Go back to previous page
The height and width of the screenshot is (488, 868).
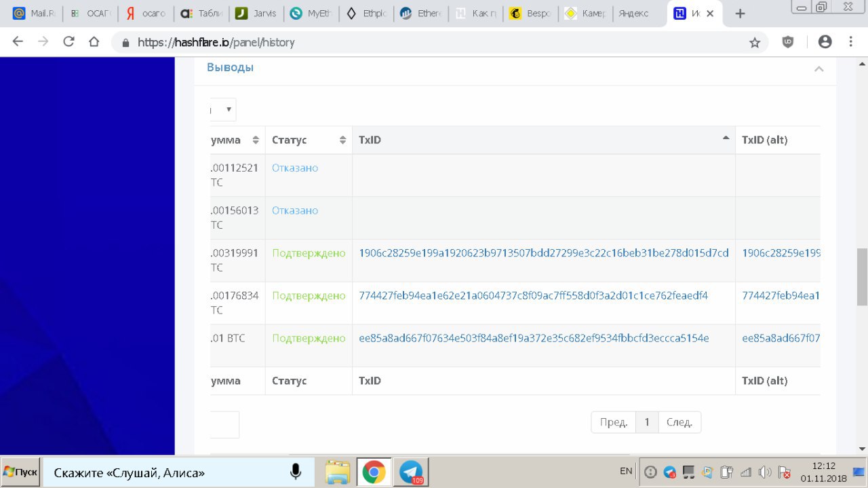pos(18,42)
